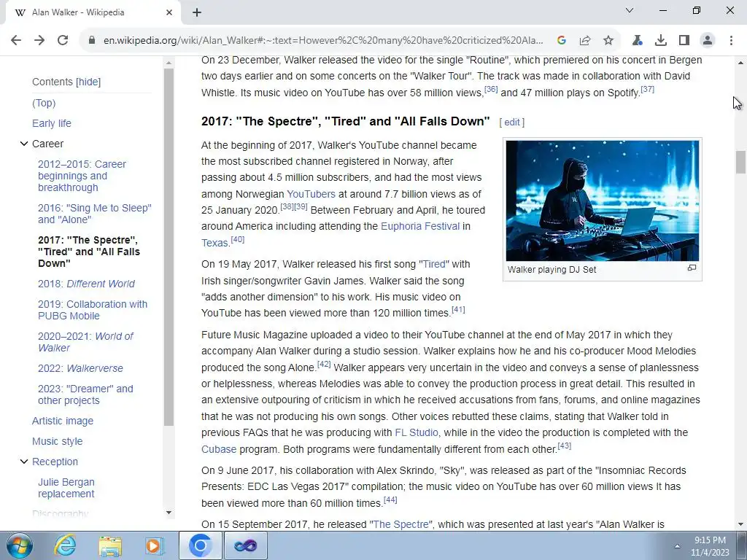Hide the Contents sidebar
Viewport: 747px width, 560px height.
[88, 82]
